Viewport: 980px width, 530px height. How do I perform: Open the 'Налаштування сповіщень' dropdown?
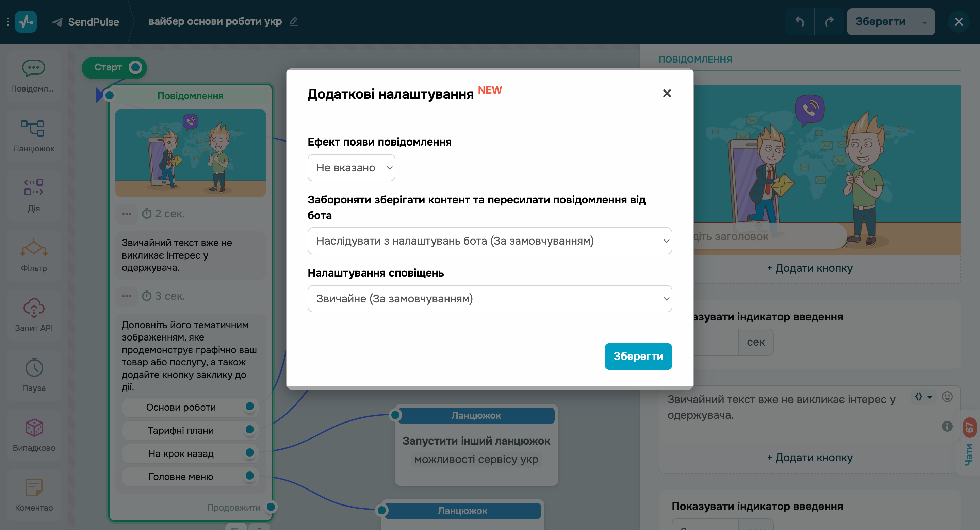pos(490,299)
